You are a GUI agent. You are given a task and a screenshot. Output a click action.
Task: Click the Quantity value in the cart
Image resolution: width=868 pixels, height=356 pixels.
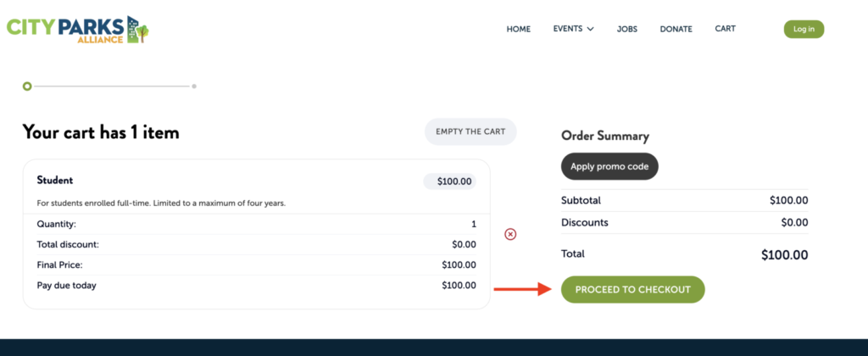click(x=474, y=225)
